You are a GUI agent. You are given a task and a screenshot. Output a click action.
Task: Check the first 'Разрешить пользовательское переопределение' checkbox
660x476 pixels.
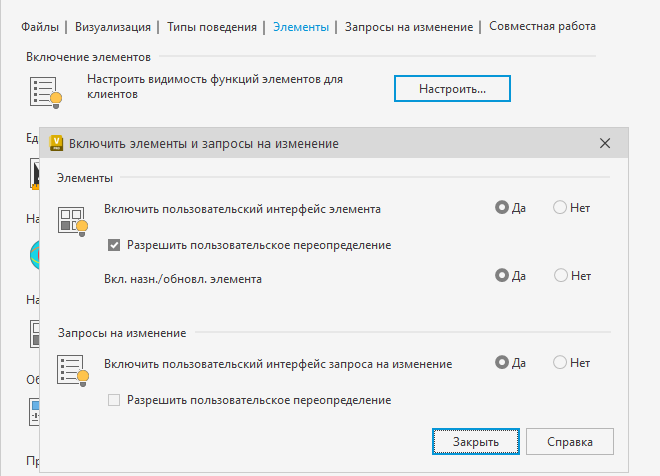click(x=114, y=244)
